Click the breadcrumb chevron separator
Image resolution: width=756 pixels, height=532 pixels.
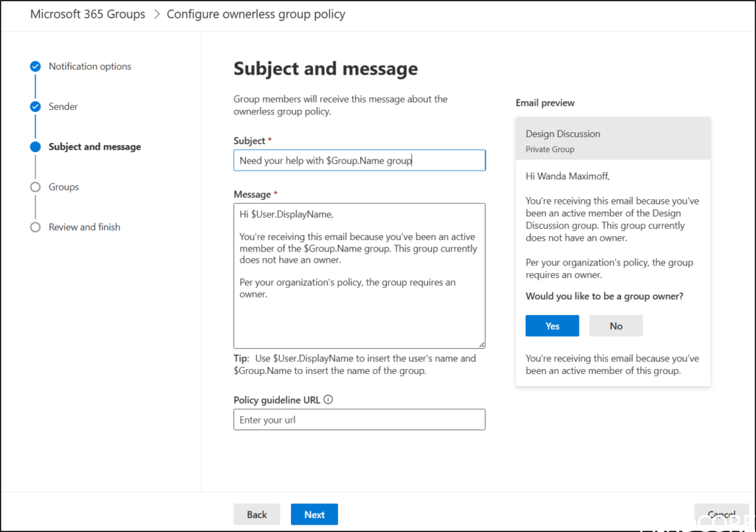(157, 14)
